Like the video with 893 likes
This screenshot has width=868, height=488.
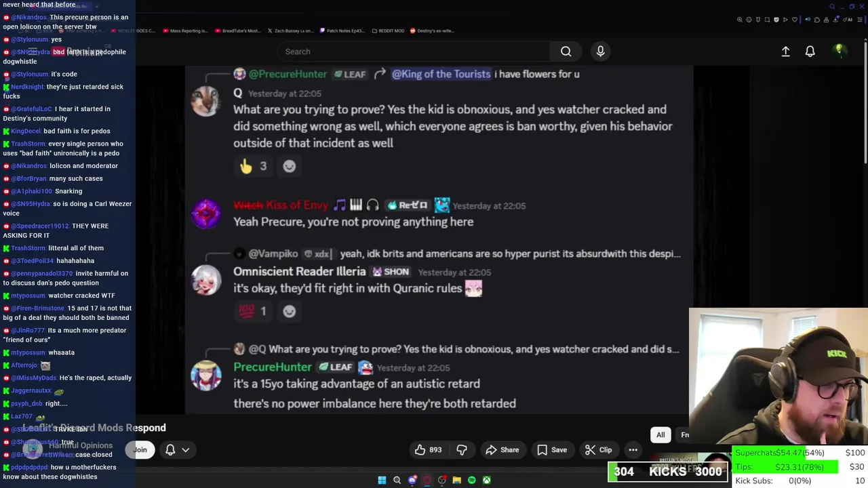tap(428, 450)
